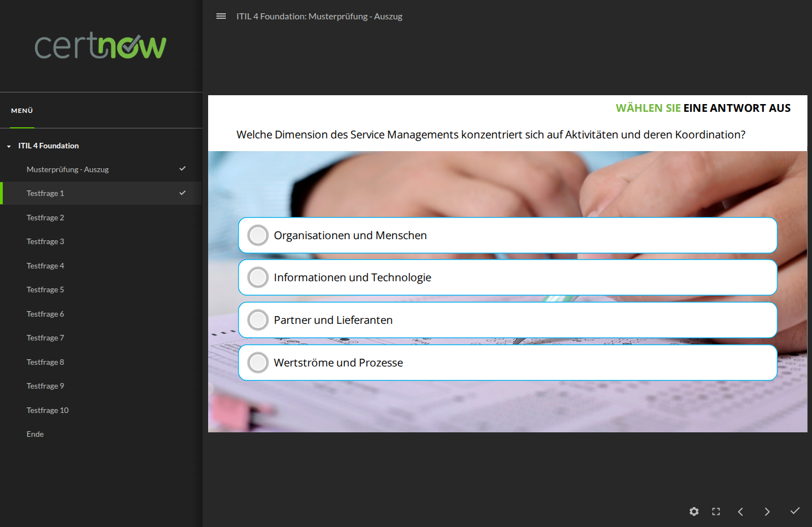Open 'Musterprüfung - Auszug' menu entry

point(68,169)
